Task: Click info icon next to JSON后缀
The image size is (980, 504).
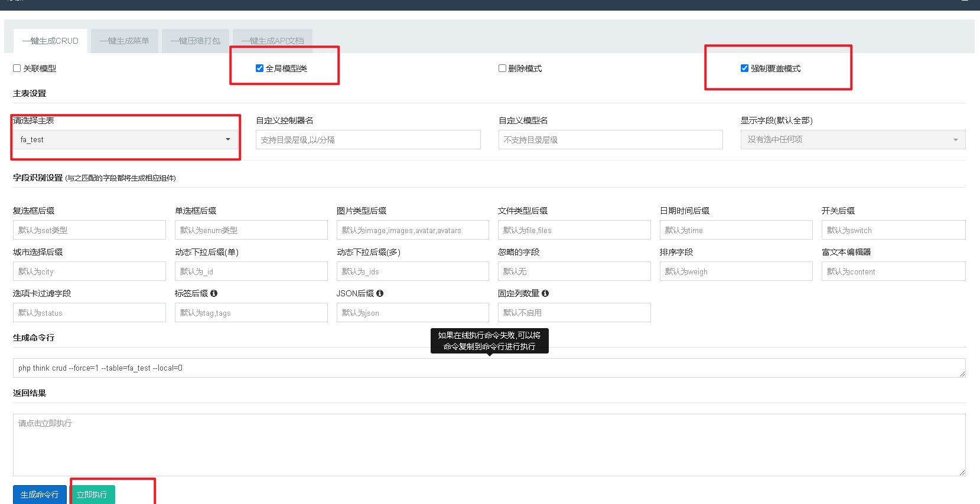Action: (380, 293)
